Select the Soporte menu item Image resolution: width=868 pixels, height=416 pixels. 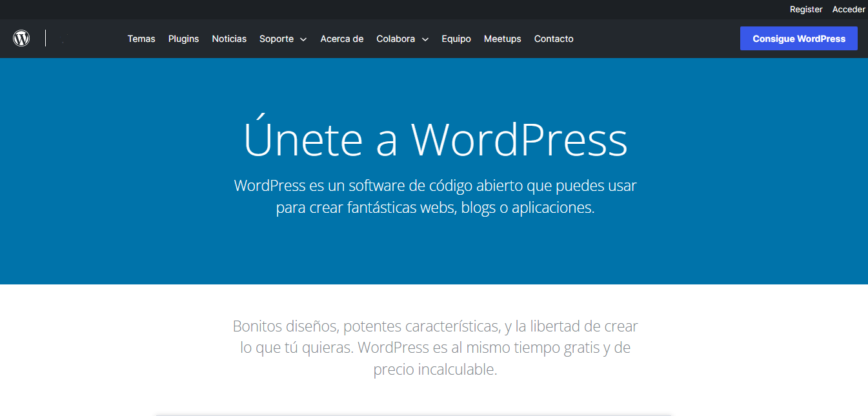276,39
